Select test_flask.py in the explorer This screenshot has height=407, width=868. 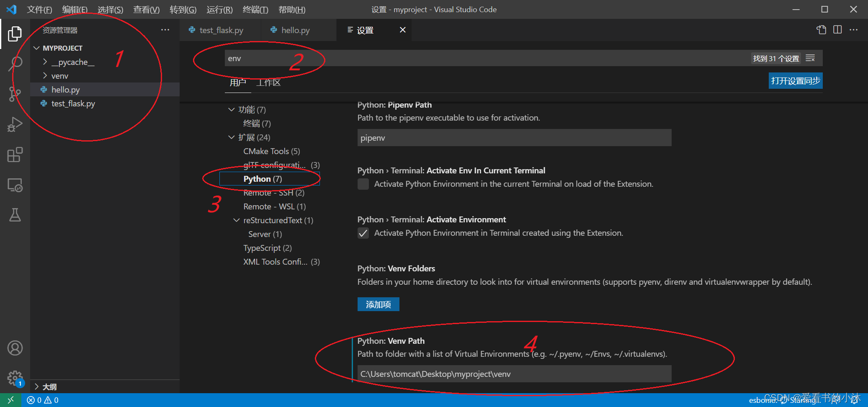(105, 103)
